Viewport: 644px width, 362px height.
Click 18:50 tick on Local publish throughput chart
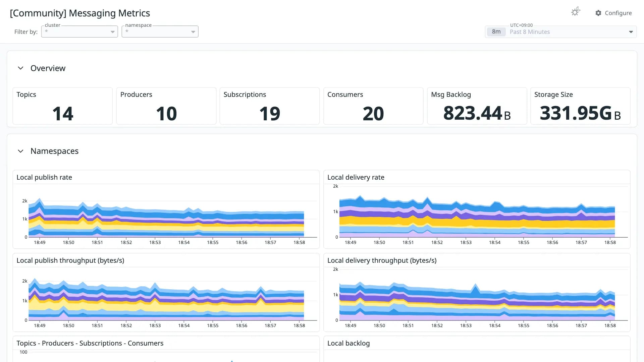68,325
